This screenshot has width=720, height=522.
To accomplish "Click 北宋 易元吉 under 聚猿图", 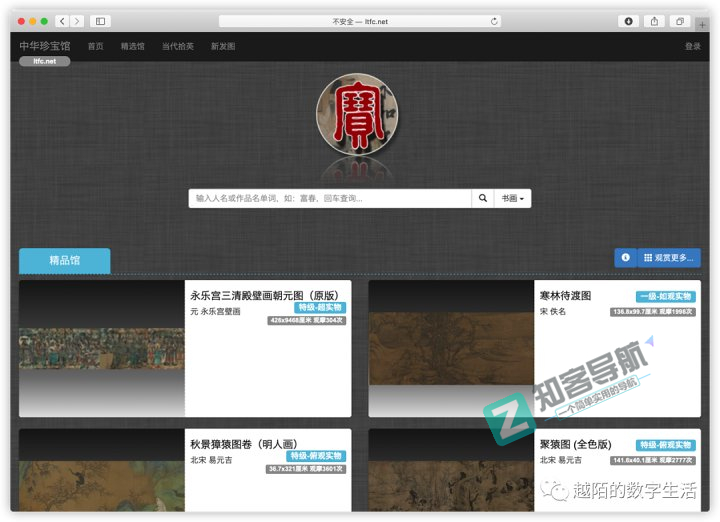I will click(561, 460).
